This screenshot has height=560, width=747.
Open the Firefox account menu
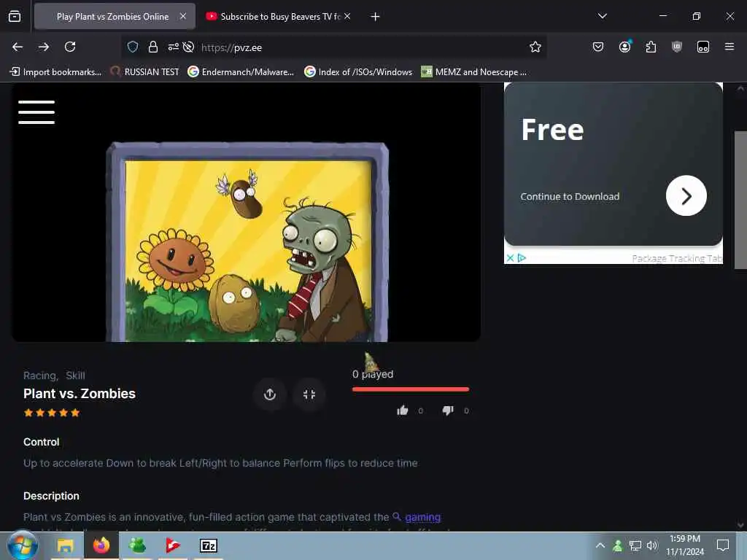(624, 47)
